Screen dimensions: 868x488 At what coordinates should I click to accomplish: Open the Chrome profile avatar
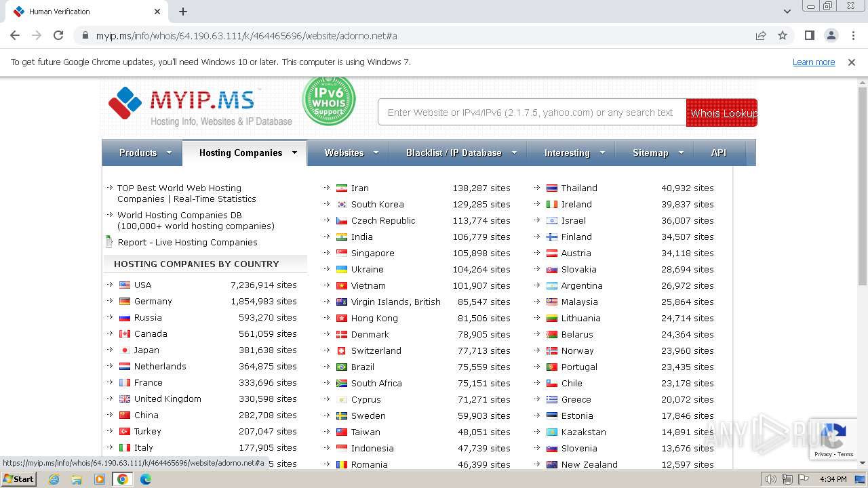pos(831,35)
